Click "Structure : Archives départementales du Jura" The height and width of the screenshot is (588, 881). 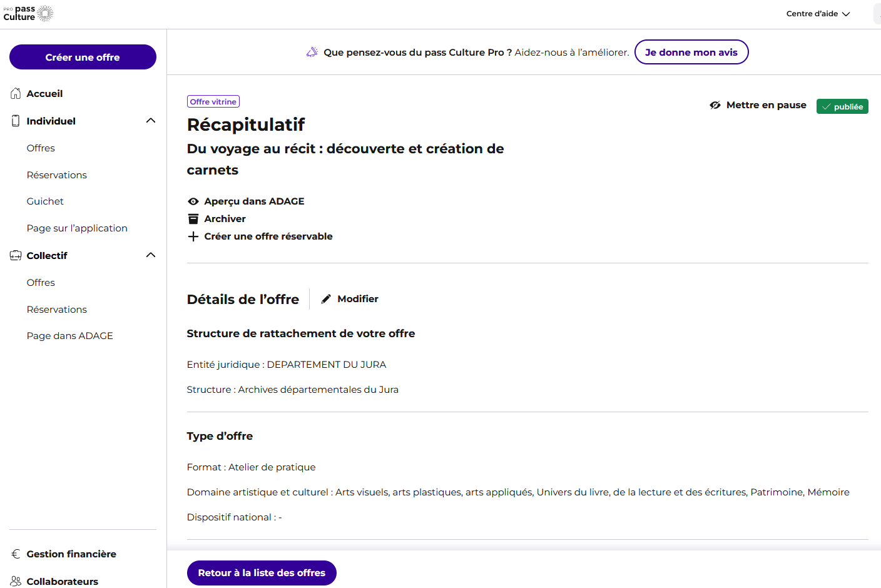pos(293,390)
